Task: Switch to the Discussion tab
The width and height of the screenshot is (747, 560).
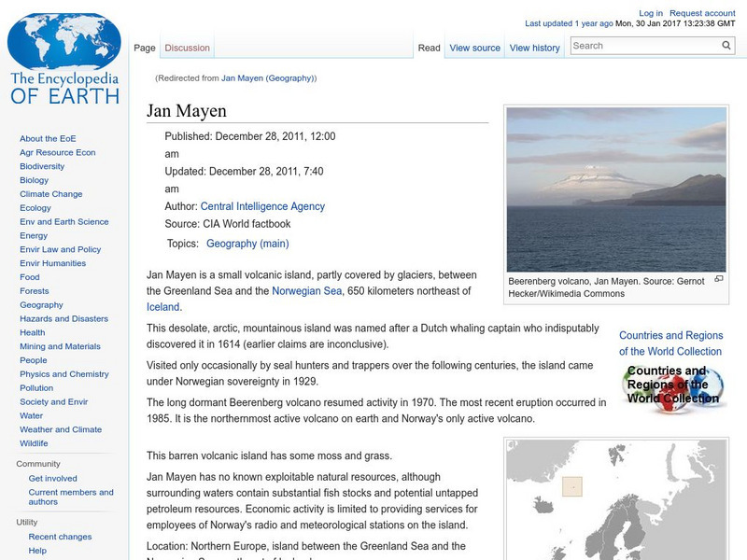Action: coord(187,47)
